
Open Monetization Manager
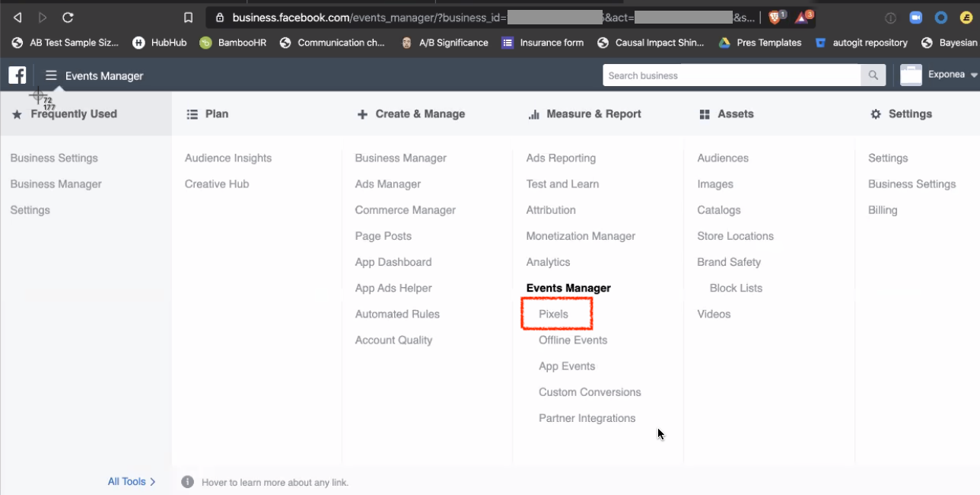click(x=581, y=236)
